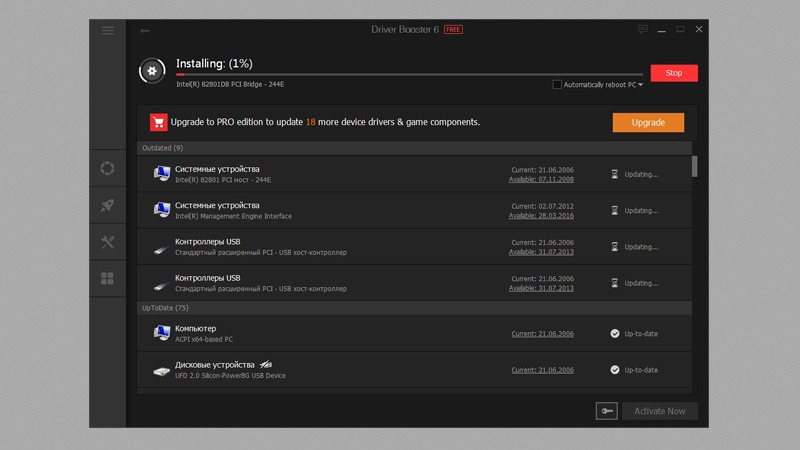Enable the Automatically reboot PC checkbox
Viewport: 800px width, 450px height.
pyautogui.click(x=557, y=85)
